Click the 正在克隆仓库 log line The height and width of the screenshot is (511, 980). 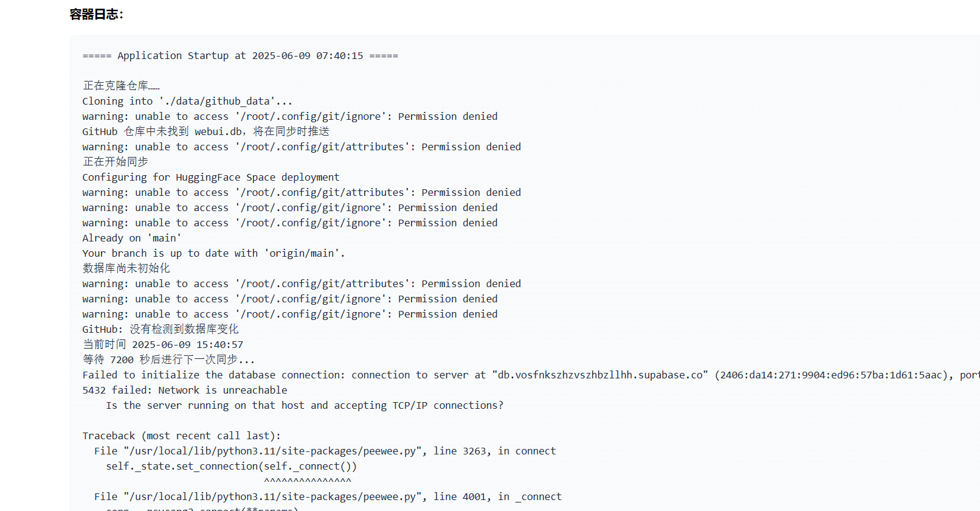[x=121, y=86]
